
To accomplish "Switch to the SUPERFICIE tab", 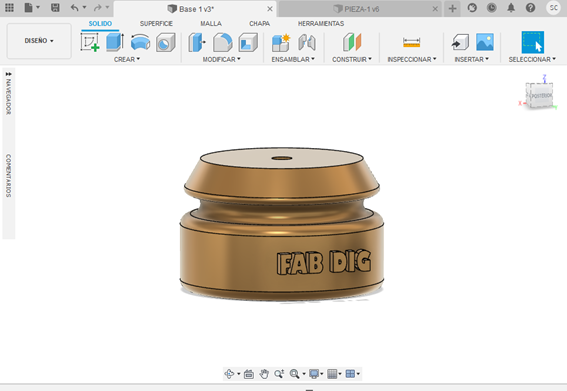I will (x=156, y=24).
